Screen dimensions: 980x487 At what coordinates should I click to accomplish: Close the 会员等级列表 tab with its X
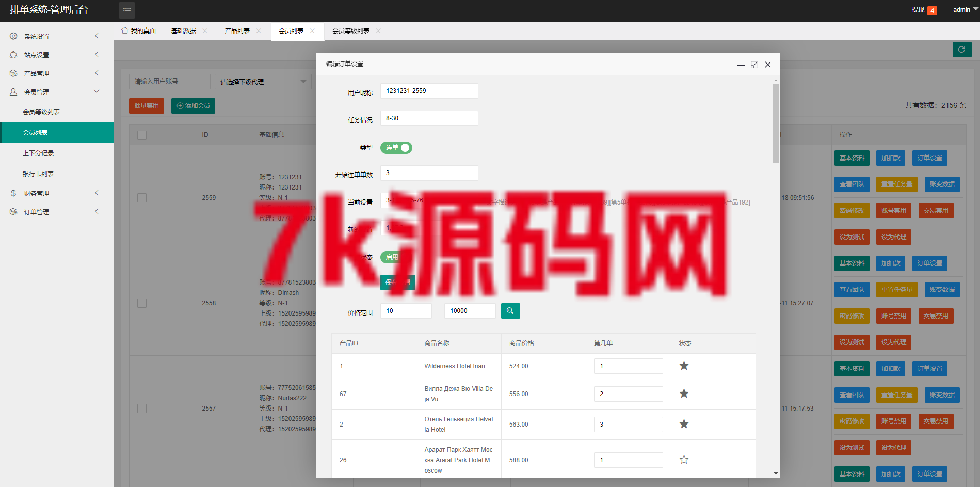click(x=378, y=31)
